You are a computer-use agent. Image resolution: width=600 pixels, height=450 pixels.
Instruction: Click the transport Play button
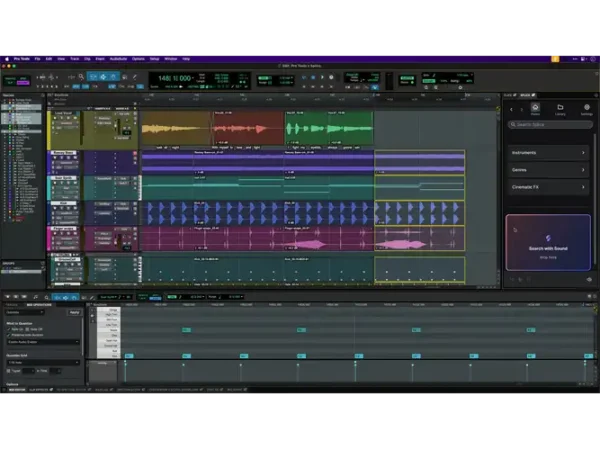click(322, 77)
